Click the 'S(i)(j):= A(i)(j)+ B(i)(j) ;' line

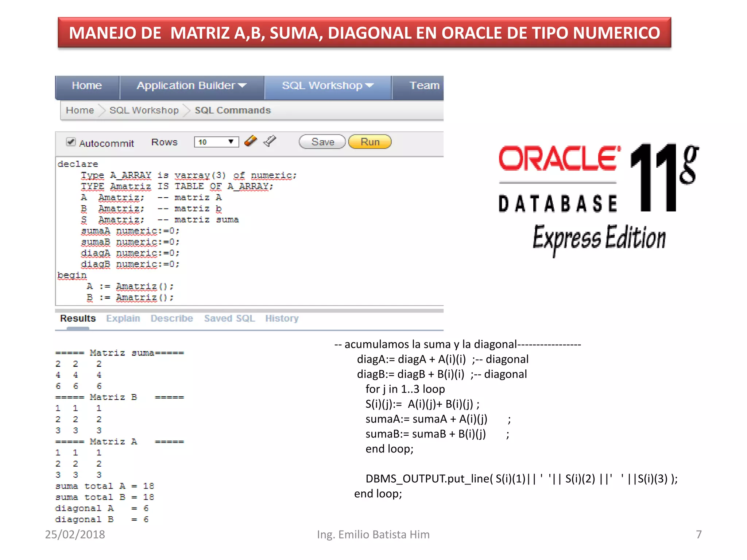point(423,404)
